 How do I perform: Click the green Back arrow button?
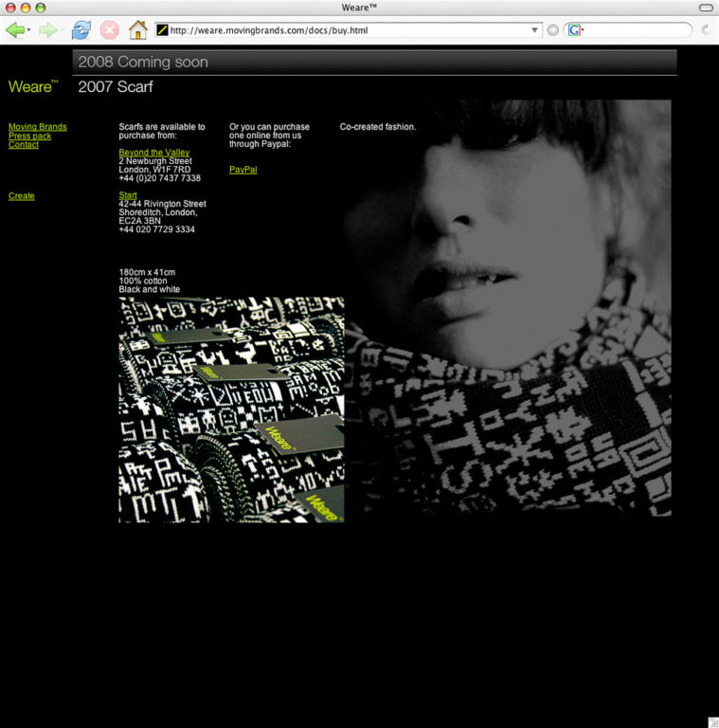(15, 30)
